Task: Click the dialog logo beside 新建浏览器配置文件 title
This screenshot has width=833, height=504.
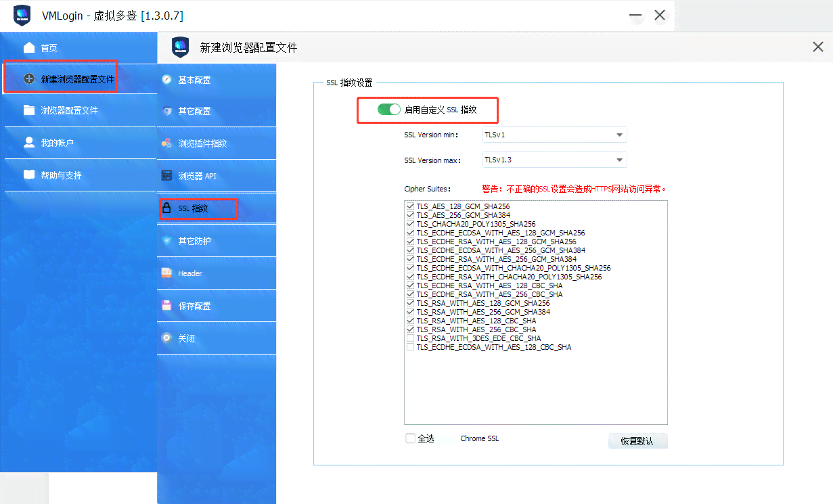Action: (x=180, y=47)
